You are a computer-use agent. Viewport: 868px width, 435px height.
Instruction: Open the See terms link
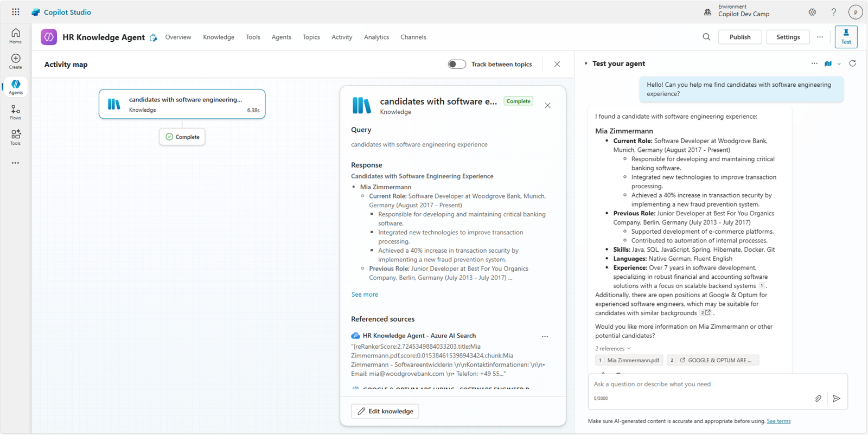(x=778, y=421)
